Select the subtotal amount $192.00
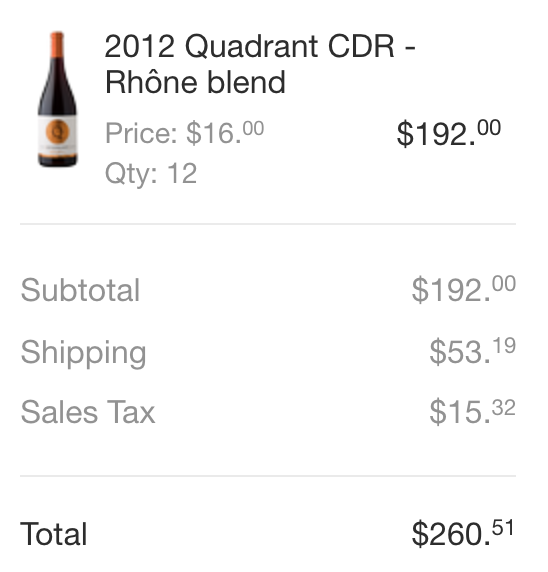The width and height of the screenshot is (548, 572). click(x=463, y=290)
